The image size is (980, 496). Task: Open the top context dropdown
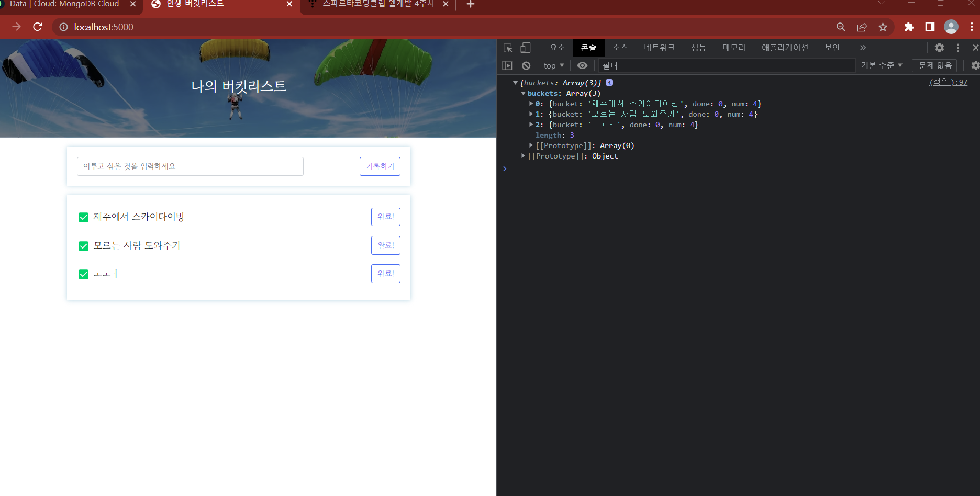click(554, 65)
